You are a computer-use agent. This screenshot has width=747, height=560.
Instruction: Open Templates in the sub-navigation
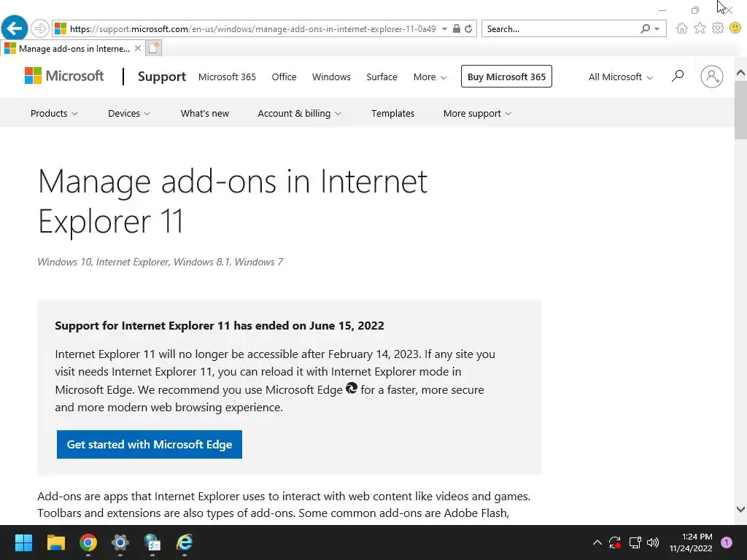tap(393, 113)
